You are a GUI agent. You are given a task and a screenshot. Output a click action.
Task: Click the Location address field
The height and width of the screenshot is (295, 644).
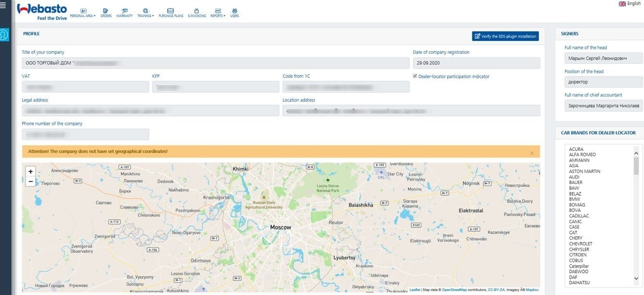(411, 111)
